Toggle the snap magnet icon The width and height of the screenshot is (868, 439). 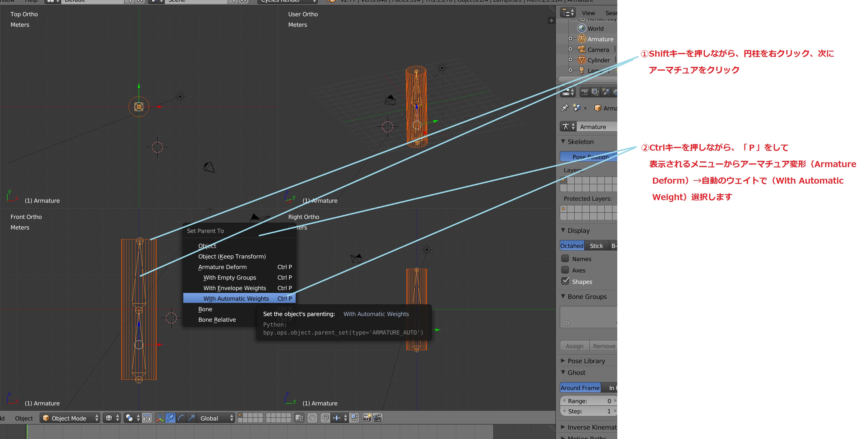[325, 418]
